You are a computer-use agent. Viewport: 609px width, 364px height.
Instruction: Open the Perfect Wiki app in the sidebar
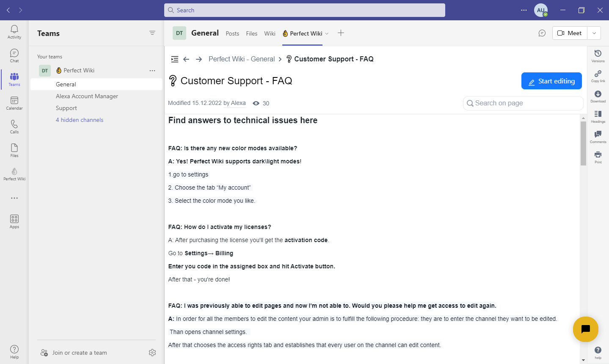(14, 173)
